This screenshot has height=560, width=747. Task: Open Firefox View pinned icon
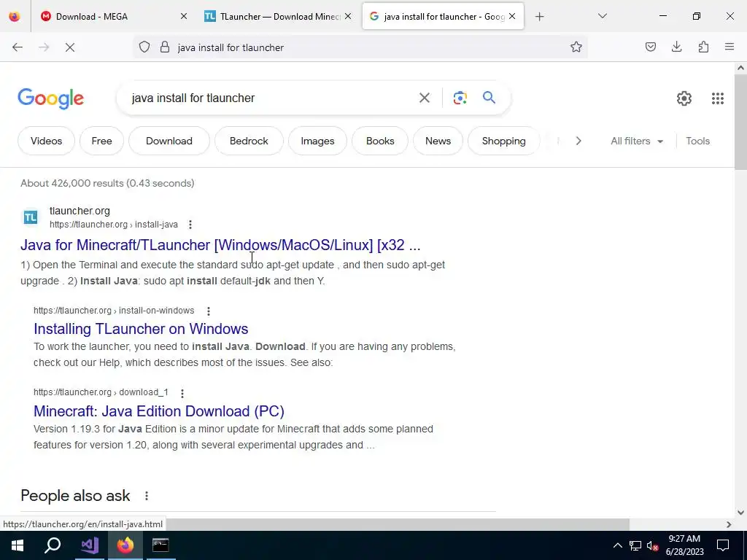(15, 17)
